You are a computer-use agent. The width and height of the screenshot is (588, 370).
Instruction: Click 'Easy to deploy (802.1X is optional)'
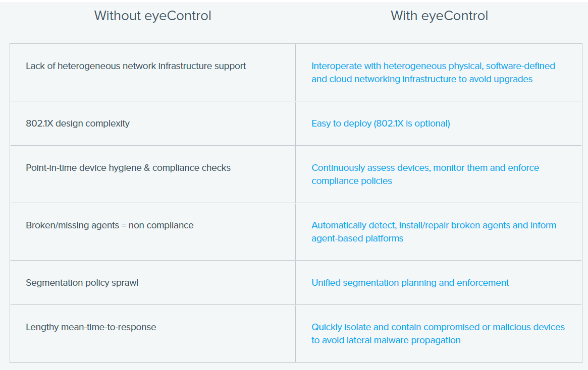coord(381,123)
